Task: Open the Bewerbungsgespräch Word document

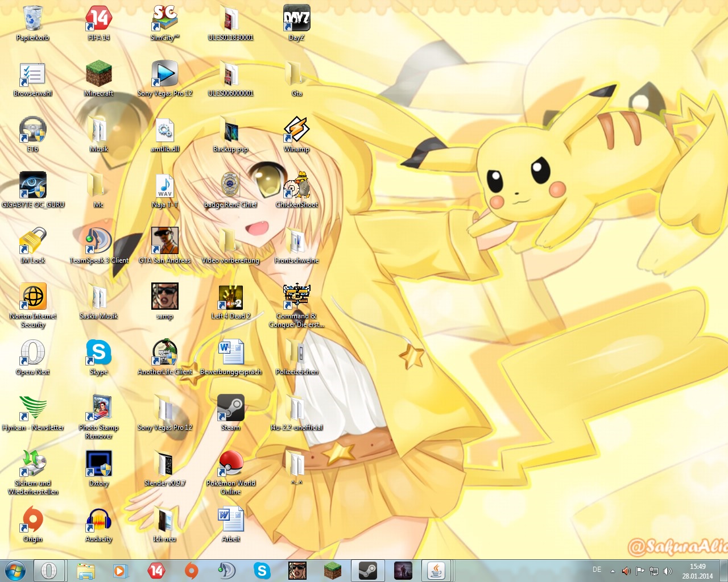Action: point(230,353)
